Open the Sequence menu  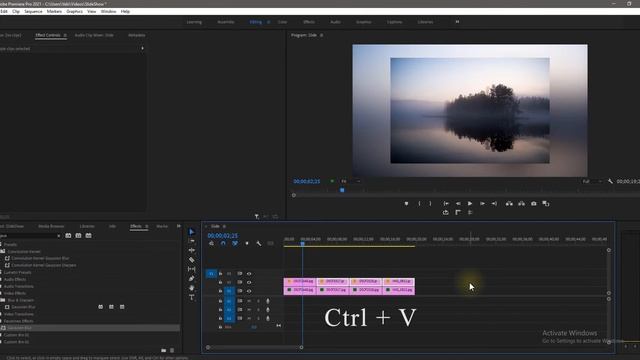33,11
